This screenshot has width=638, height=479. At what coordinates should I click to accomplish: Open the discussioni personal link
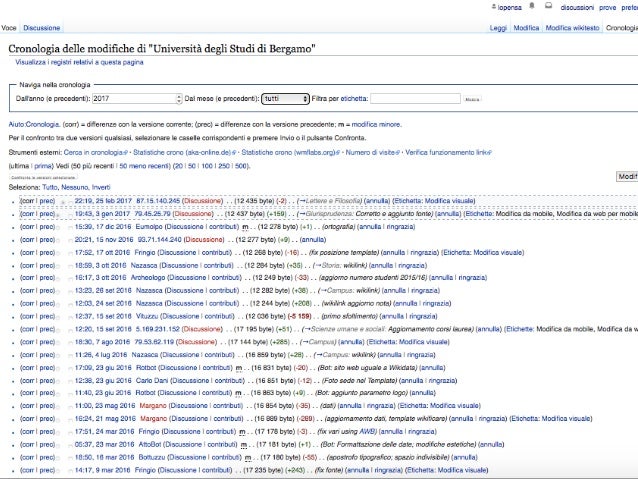pyautogui.click(x=577, y=7)
